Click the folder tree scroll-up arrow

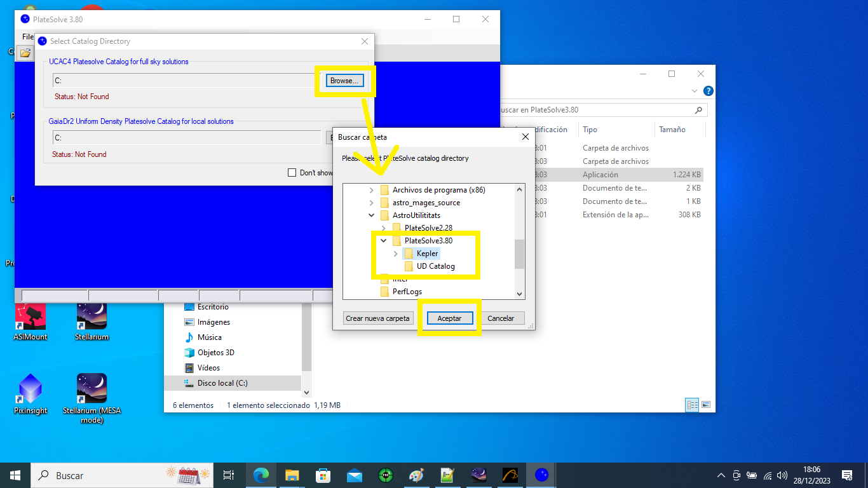(x=520, y=189)
